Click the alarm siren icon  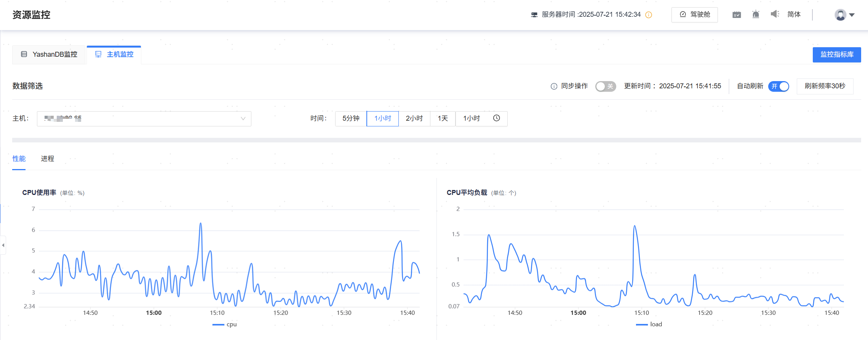(x=756, y=14)
